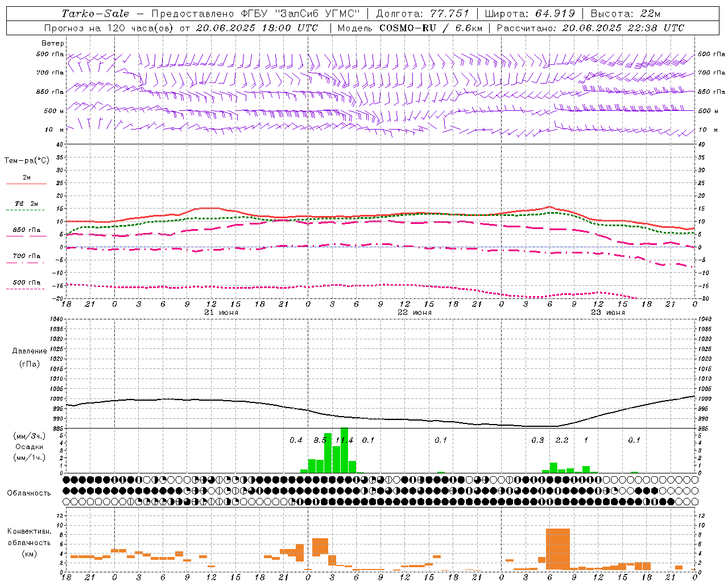This screenshot has height=582, width=728.
Task: Click the Давление pressure panel label
Action: pyautogui.click(x=30, y=351)
